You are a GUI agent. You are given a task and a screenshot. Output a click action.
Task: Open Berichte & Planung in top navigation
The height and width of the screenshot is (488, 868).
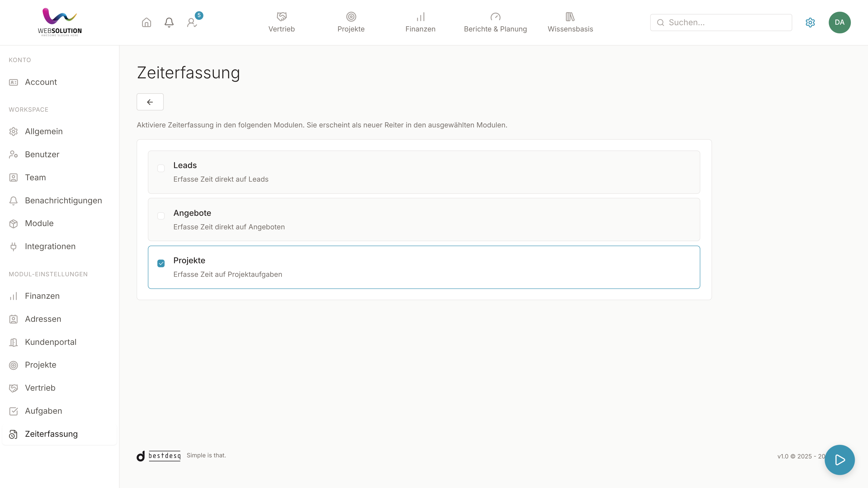click(495, 23)
